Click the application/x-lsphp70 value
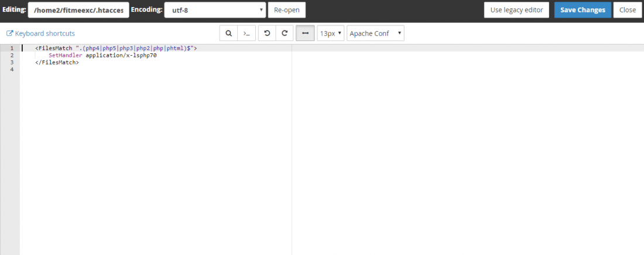This screenshot has width=644, height=255. pyautogui.click(x=121, y=55)
